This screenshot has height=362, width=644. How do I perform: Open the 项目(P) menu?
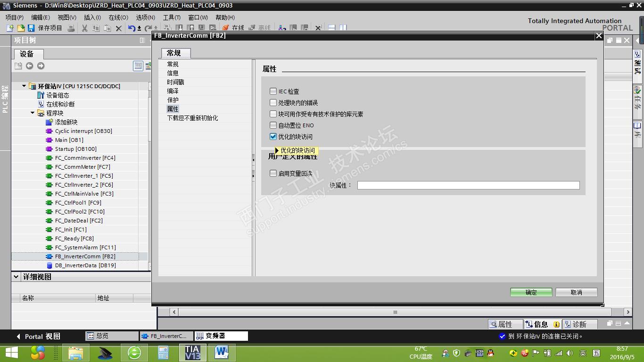click(x=14, y=17)
